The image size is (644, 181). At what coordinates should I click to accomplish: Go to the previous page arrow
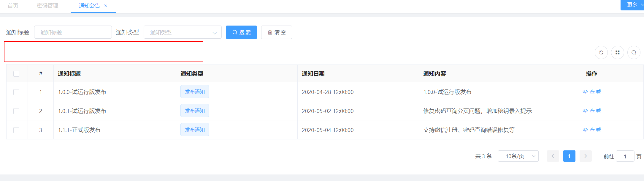553,156
